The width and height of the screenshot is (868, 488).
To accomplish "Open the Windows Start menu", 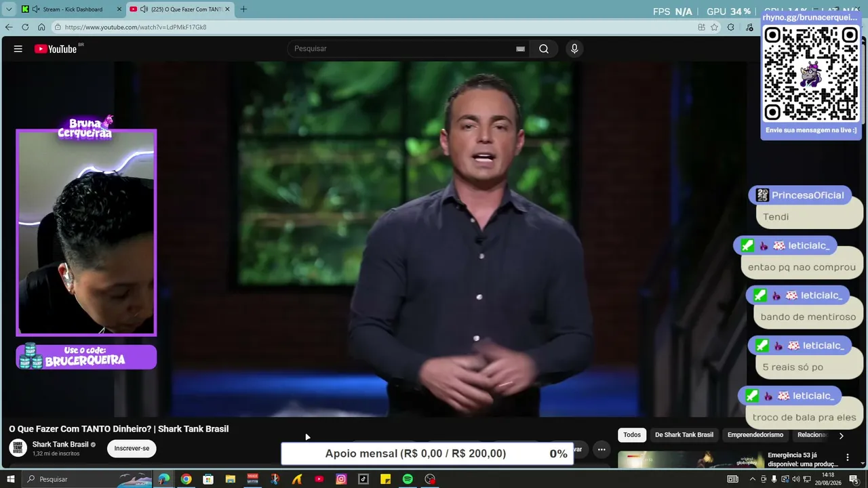I will click(x=11, y=479).
